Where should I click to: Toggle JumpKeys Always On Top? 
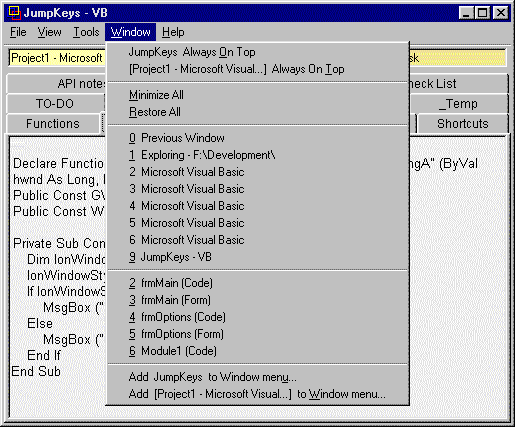point(258,52)
